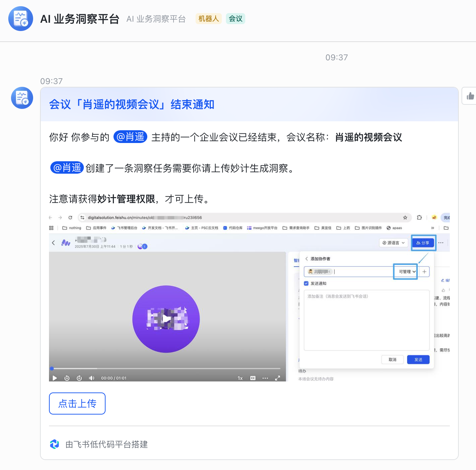Toggle the 发送通知 checkbox
The width and height of the screenshot is (476, 470).
click(306, 283)
